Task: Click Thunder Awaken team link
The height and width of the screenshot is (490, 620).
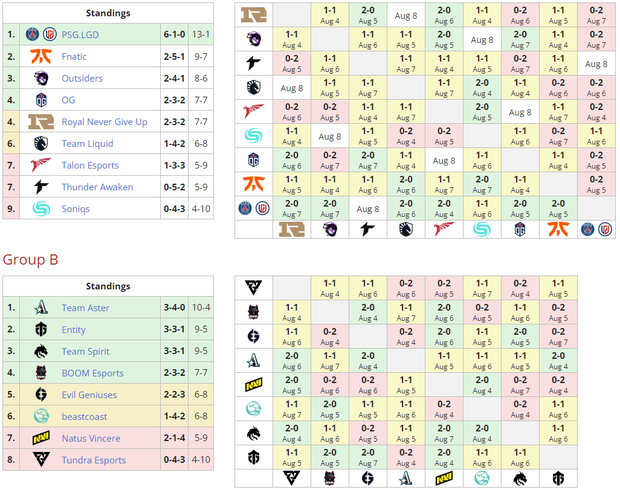Action: [x=97, y=187]
